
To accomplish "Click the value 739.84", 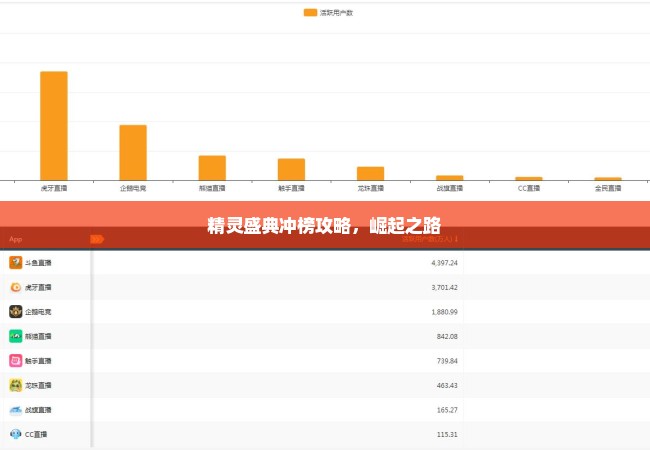I will pos(447,360).
